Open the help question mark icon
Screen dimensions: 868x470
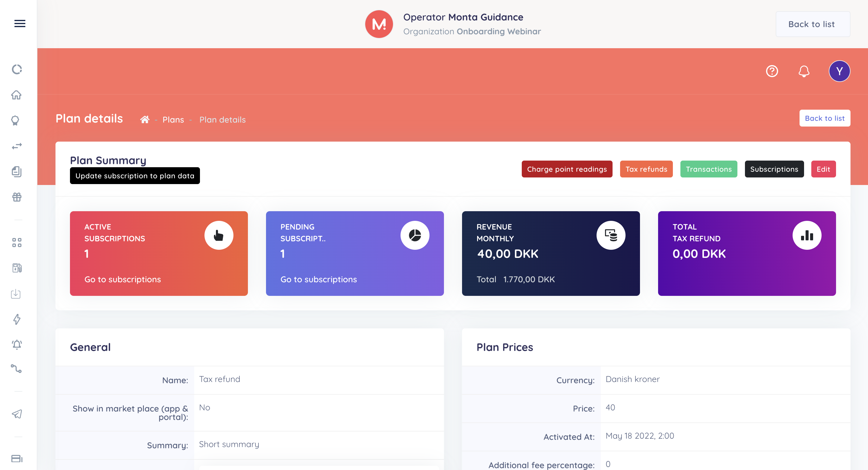pyautogui.click(x=771, y=71)
